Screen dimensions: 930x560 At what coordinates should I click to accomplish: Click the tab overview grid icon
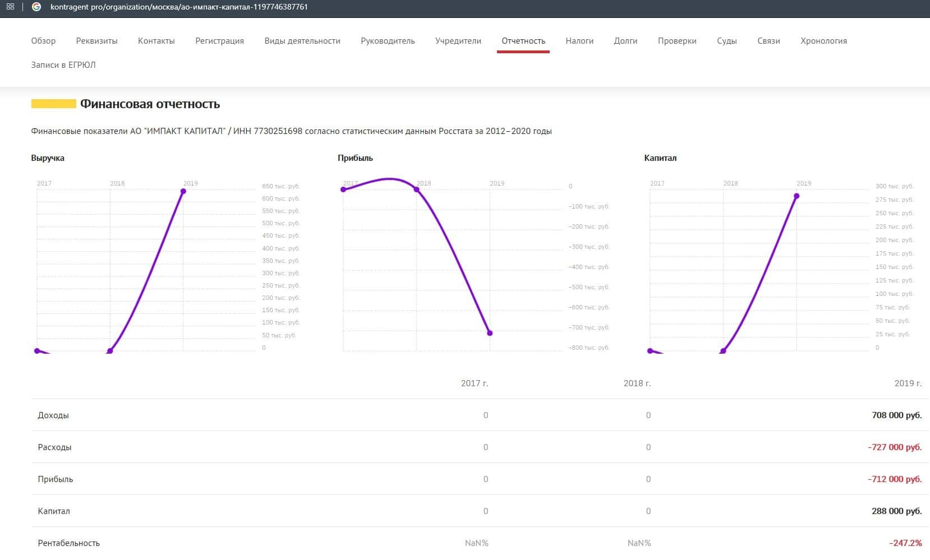pos(10,7)
